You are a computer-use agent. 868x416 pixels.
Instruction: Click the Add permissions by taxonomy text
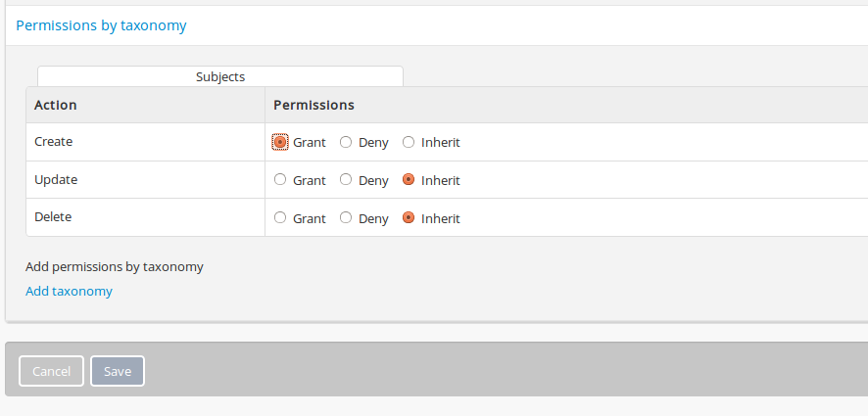point(114,266)
